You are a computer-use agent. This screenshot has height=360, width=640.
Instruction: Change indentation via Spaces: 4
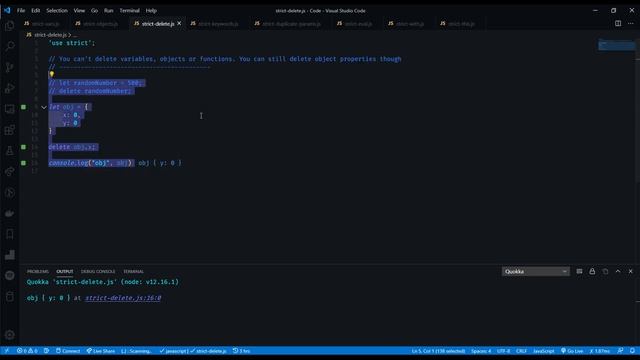point(481,351)
